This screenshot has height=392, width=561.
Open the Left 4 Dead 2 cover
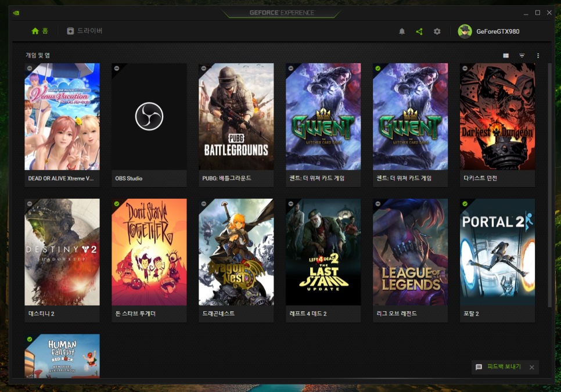323,252
